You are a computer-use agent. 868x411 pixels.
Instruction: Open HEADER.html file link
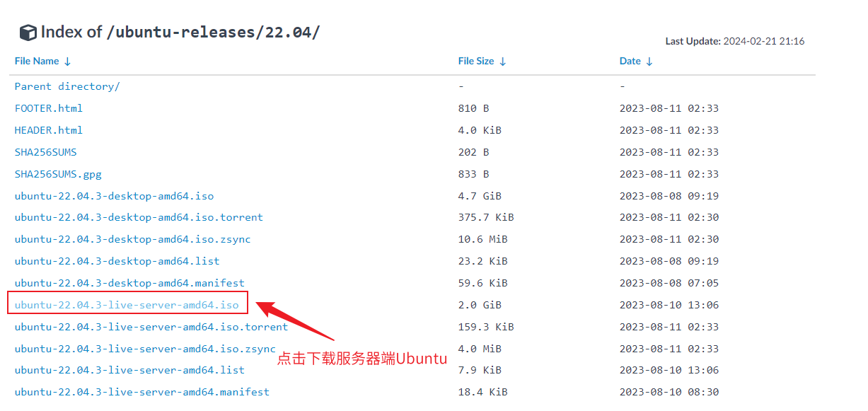pos(48,130)
